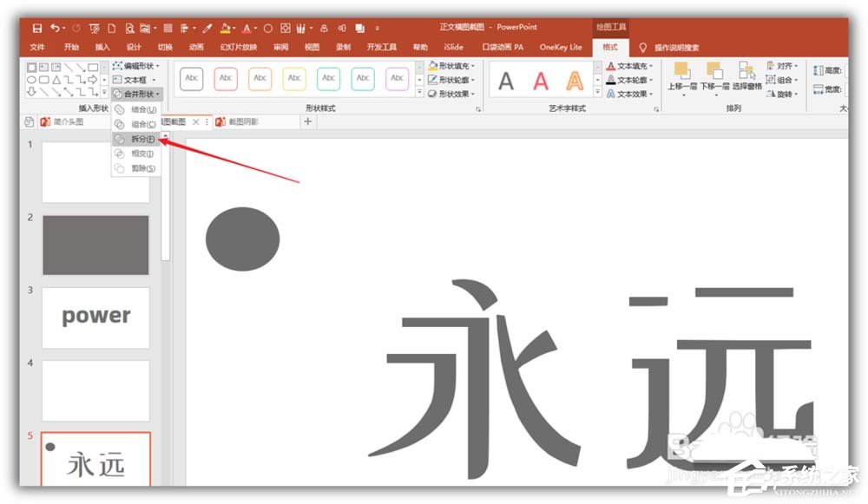Open the 开发工具 ribbon tab
868x504 pixels.
(x=384, y=47)
